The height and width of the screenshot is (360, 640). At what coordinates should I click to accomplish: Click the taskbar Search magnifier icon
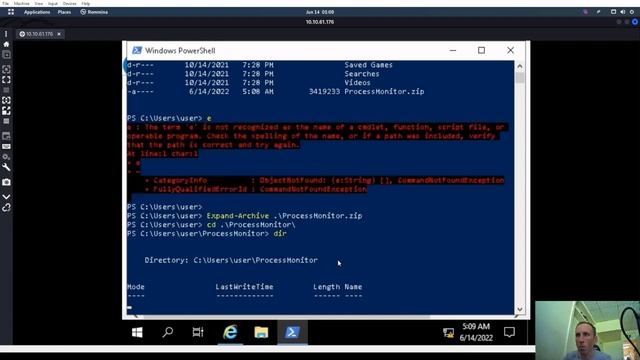coord(167,332)
